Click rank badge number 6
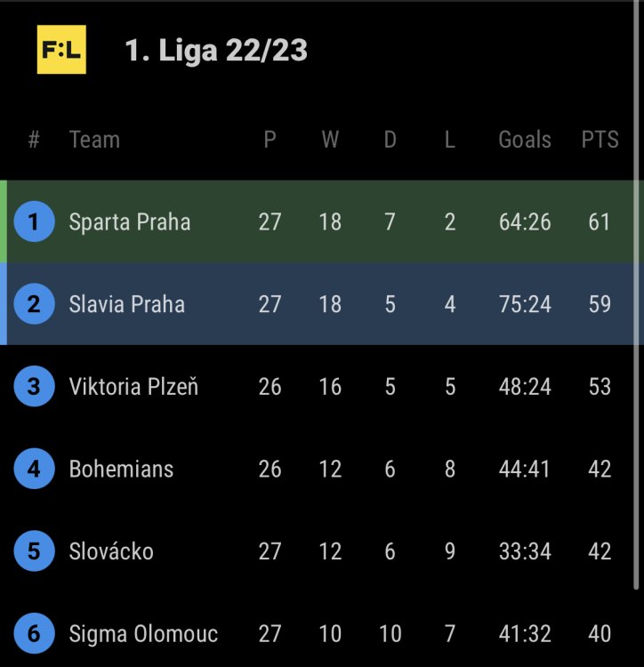This screenshot has height=667, width=644. [x=34, y=634]
